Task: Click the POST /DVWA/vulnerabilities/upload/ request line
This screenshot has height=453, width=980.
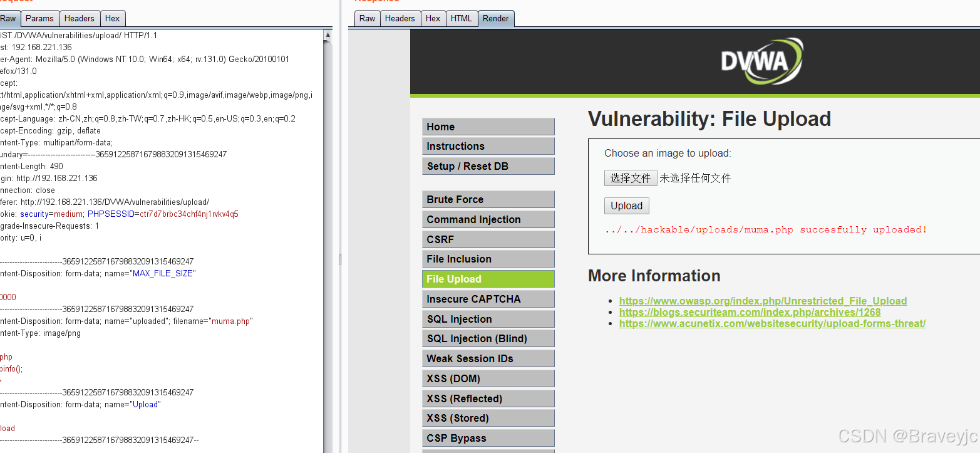Action: 78,35
